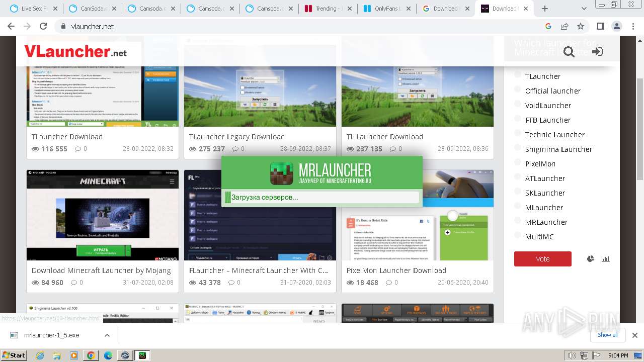Open the poll bar chart icon

[x=605, y=259]
